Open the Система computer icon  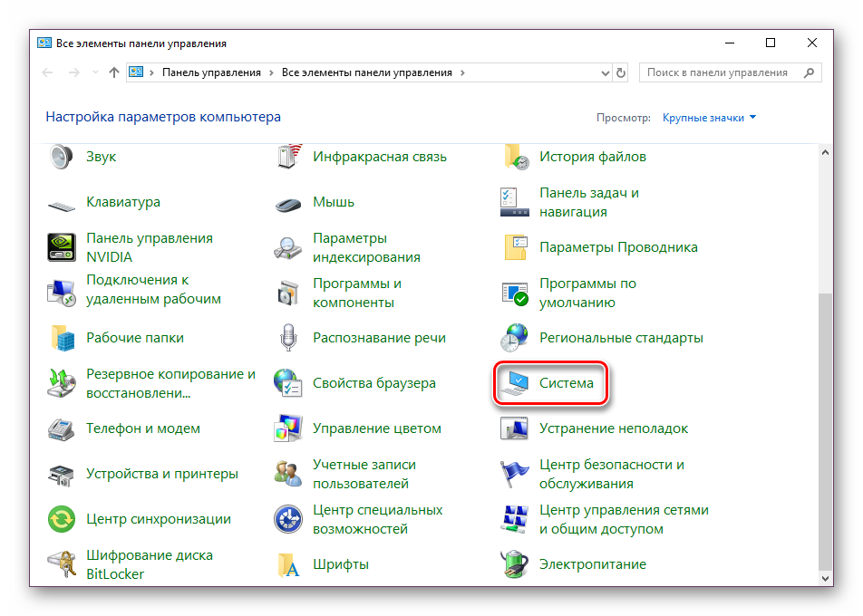coord(514,383)
